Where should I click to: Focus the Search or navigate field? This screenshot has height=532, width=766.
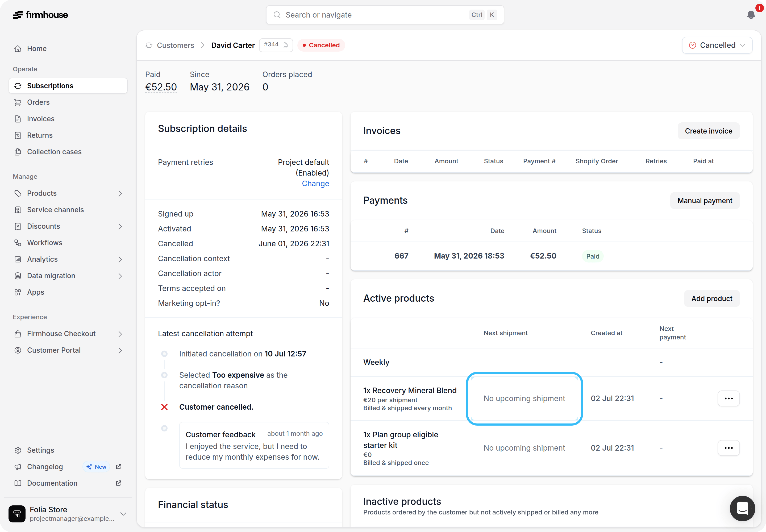pyautogui.click(x=385, y=15)
